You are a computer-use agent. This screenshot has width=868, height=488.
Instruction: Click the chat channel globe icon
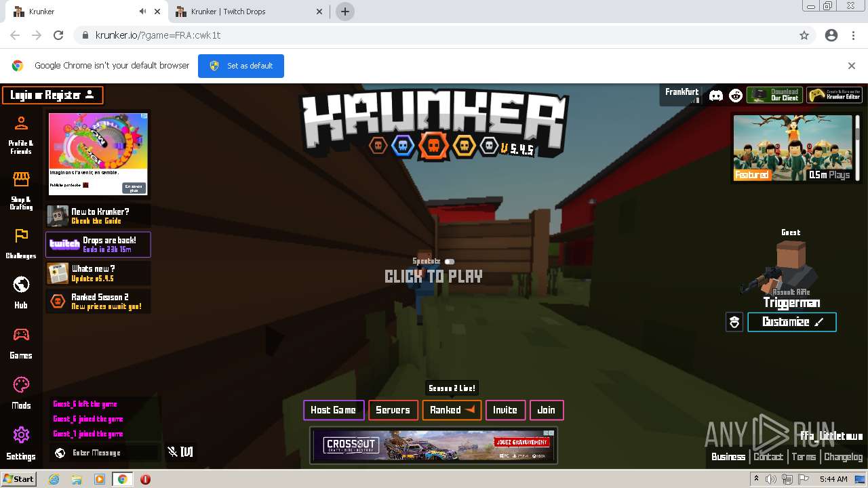pyautogui.click(x=60, y=453)
